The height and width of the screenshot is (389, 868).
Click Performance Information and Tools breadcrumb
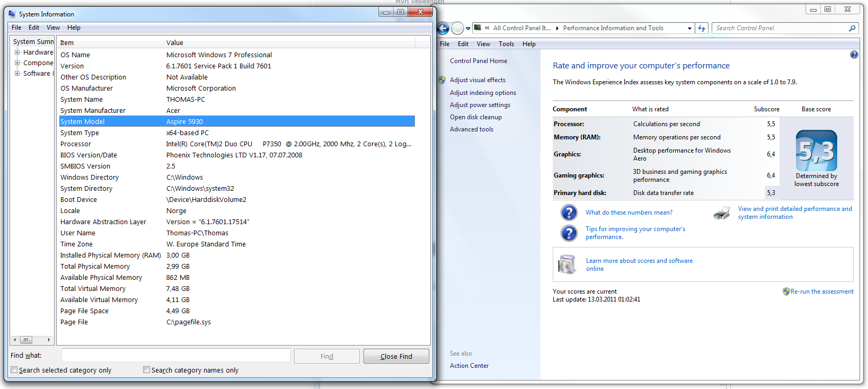pyautogui.click(x=613, y=28)
